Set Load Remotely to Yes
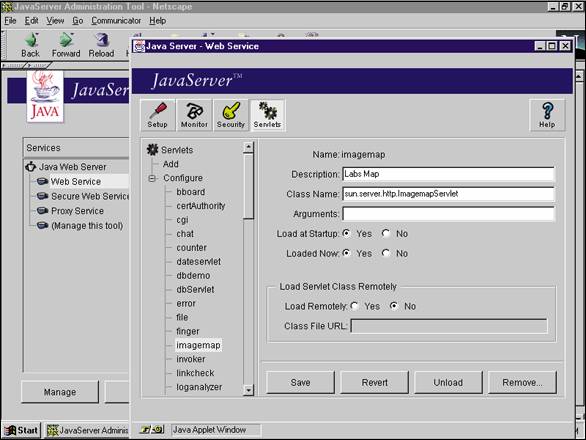Viewport: 586px width, 440px height. tap(354, 306)
